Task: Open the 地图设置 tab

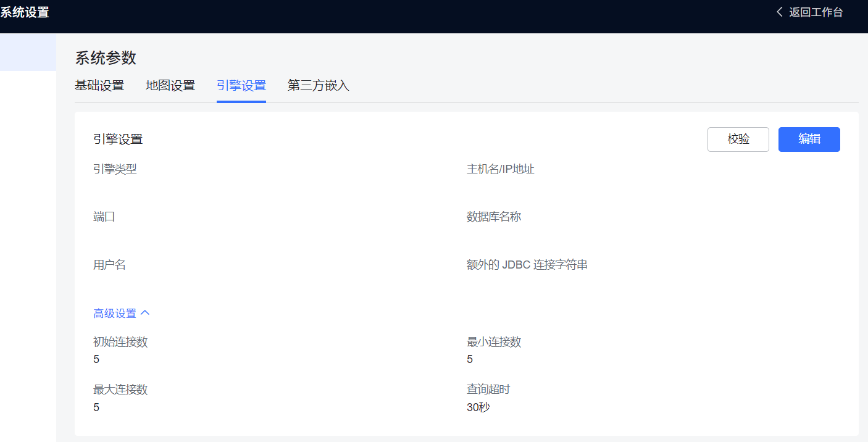Action: 170,86
